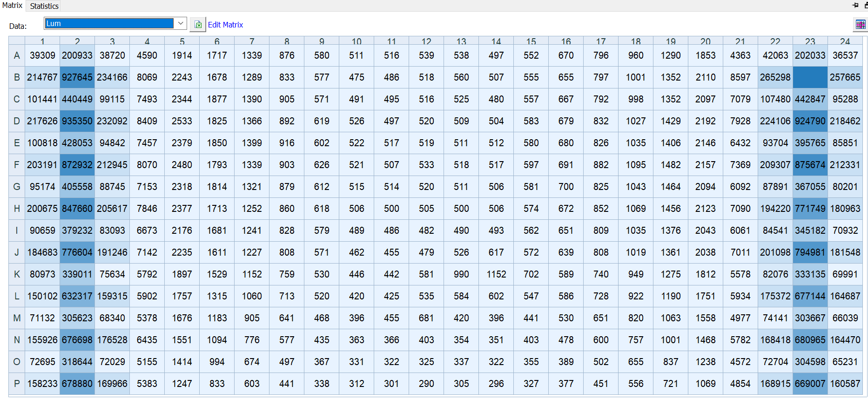Click the float panel icon in the top-right corner
Screen dimensions: 868x400
coord(865,5)
